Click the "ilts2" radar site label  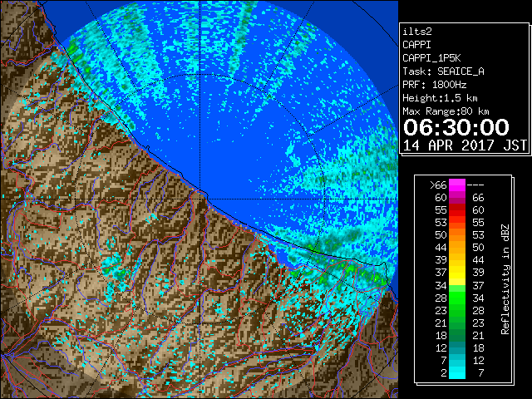tap(417, 32)
